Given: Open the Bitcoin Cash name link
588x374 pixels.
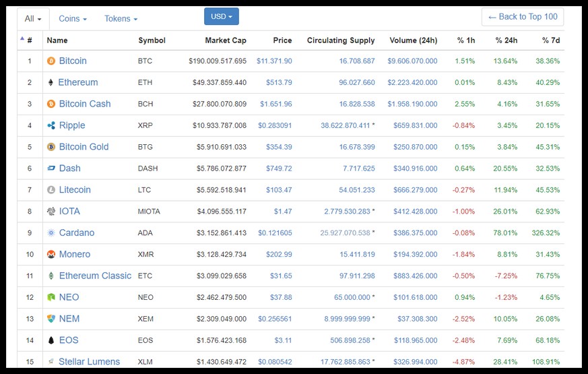Looking at the screenshot, I should 85,104.
